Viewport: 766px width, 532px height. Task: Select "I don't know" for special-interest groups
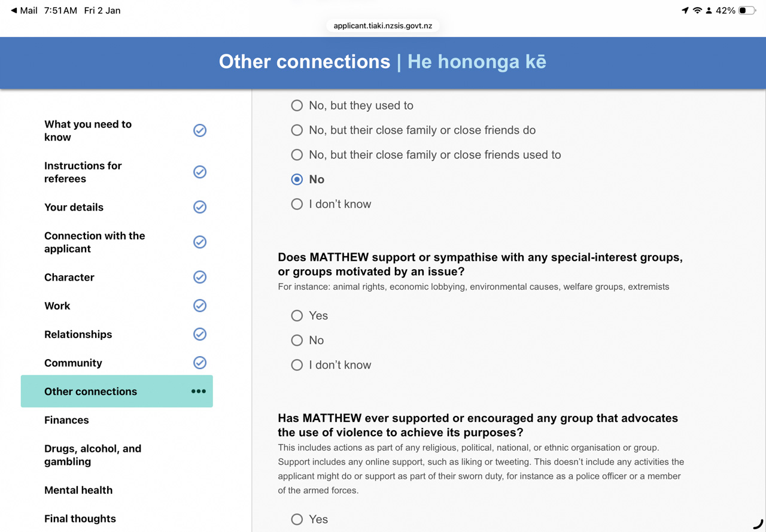tap(297, 365)
